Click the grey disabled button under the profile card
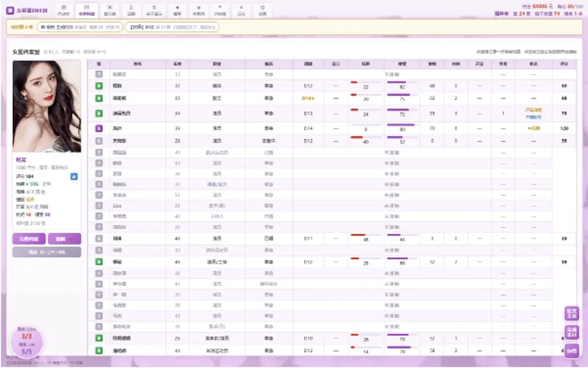Viewport: 588px width, 368px height. [47, 252]
